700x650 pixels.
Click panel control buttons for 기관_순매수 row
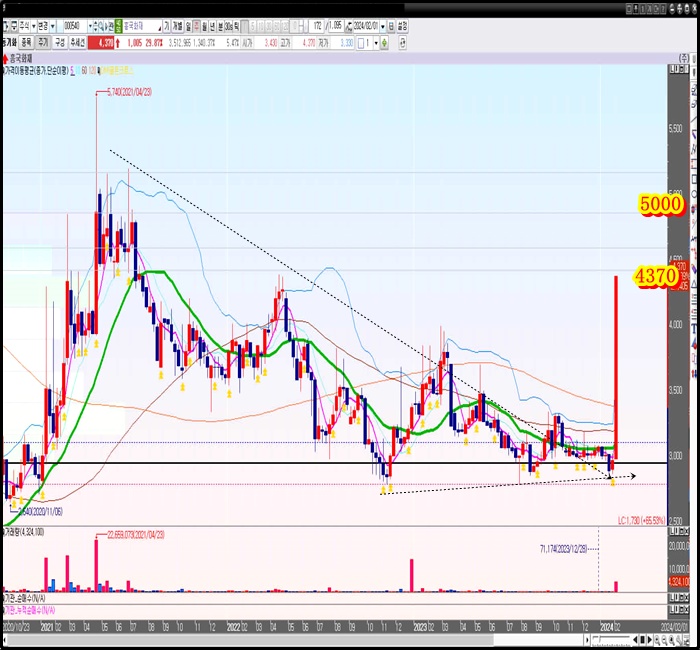point(678,598)
